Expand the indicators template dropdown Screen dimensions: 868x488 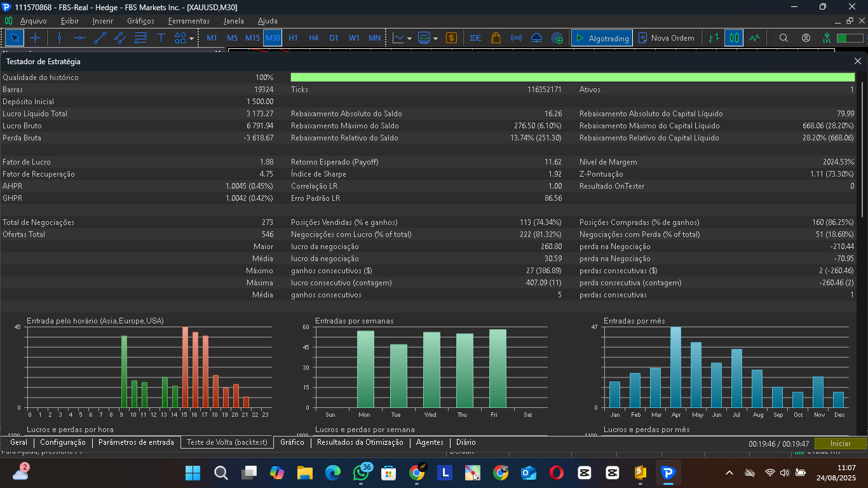[435, 38]
